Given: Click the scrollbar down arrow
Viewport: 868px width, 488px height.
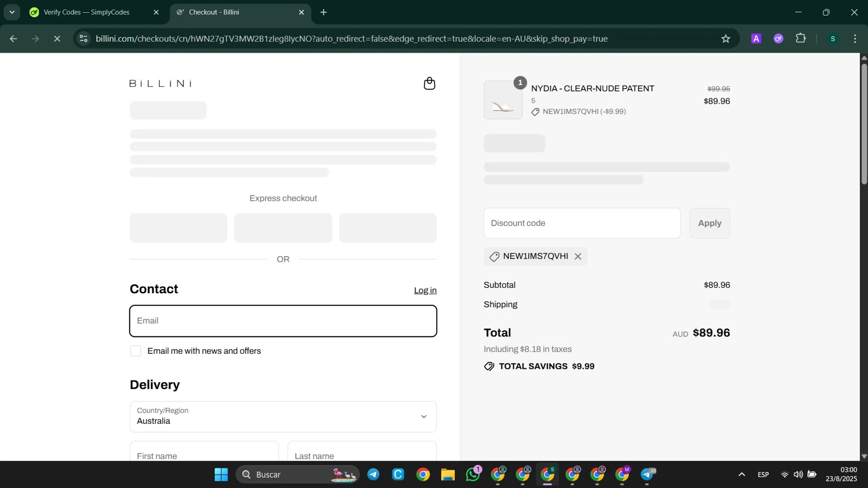Looking at the screenshot, I should tap(864, 456).
